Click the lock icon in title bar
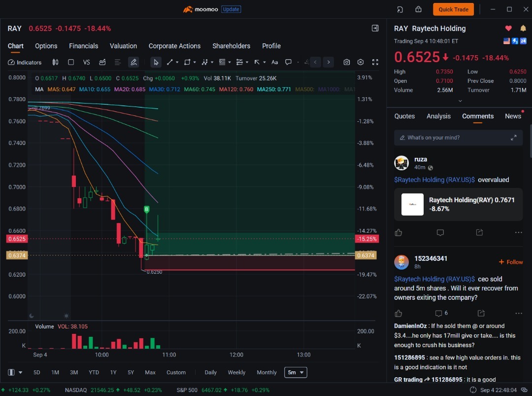532x396 pixels. coord(418,9)
